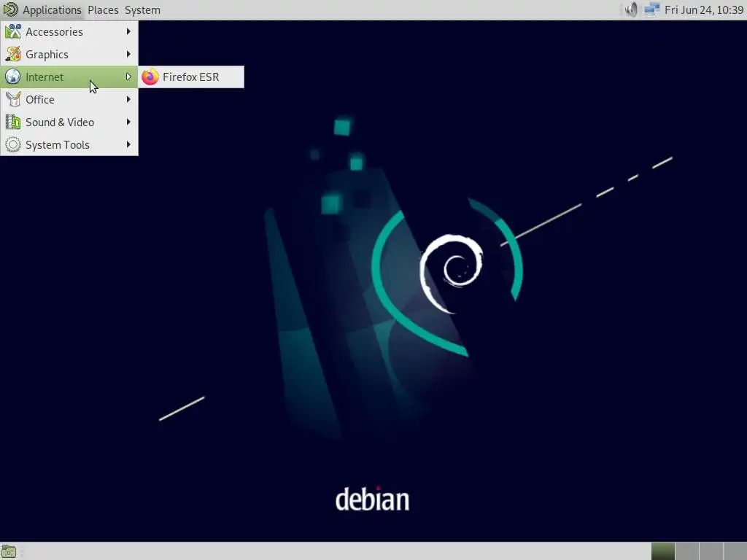
Task: Click the show desktop icon in bottom panel
Action: (x=9, y=551)
